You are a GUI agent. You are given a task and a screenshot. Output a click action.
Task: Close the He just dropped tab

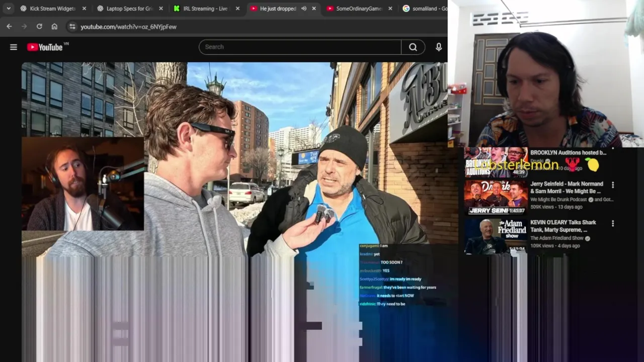tap(314, 9)
